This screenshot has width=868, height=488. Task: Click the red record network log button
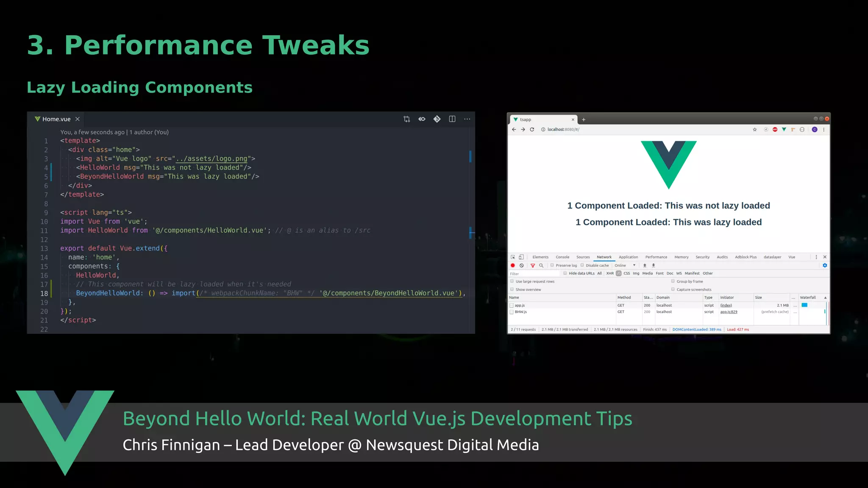click(x=512, y=266)
